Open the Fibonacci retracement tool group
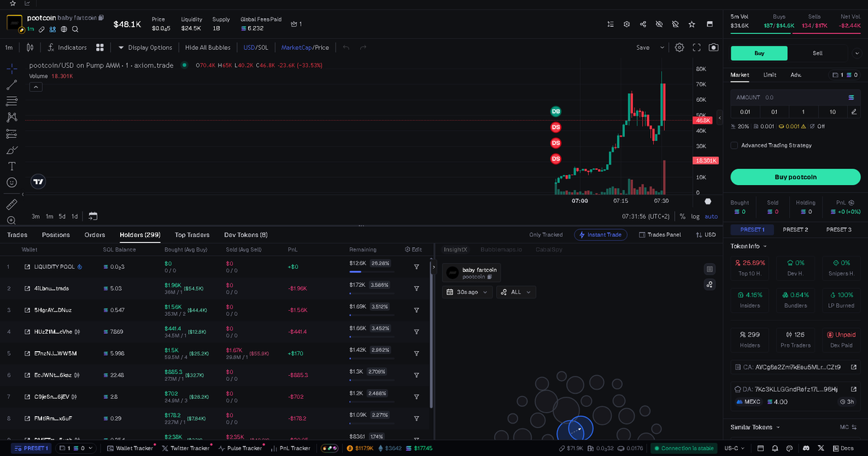This screenshot has height=456, width=868. [x=12, y=101]
